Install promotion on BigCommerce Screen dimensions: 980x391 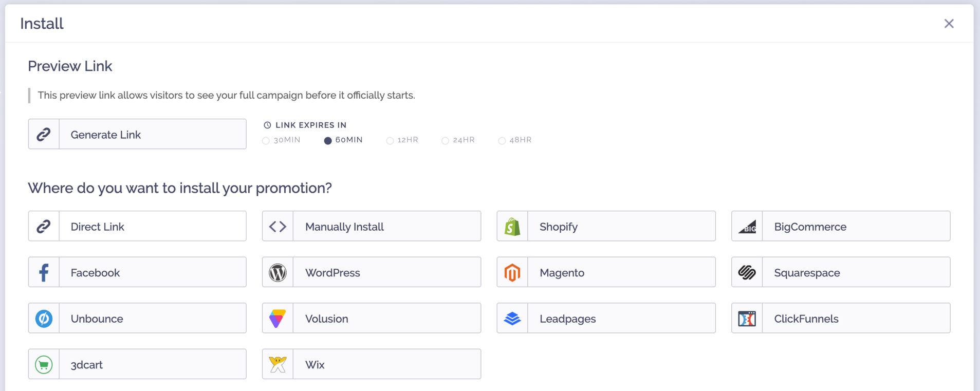point(841,226)
